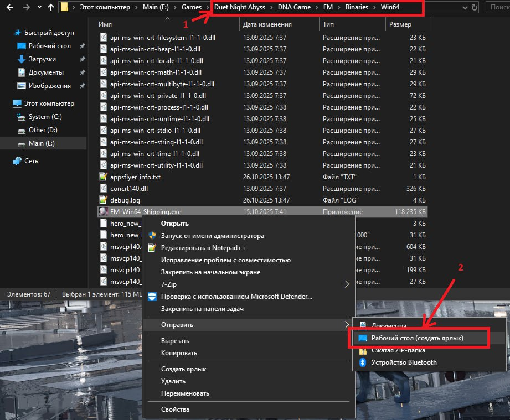Viewport: 510px width, 420px height.
Task: Go up one folder level arrow
Action: [x=51, y=7]
